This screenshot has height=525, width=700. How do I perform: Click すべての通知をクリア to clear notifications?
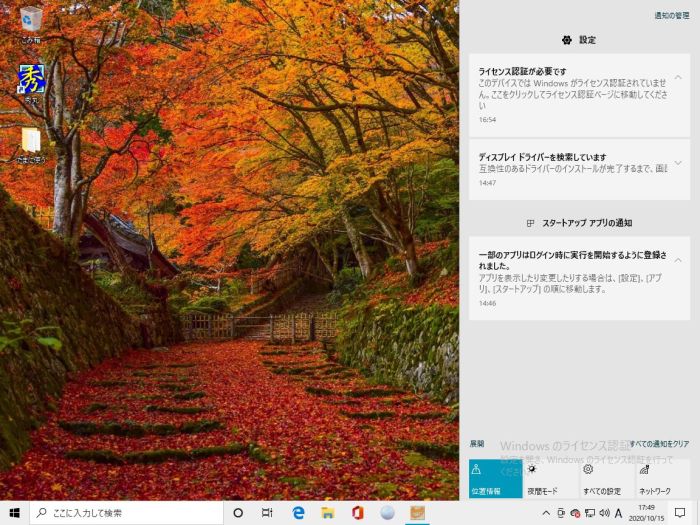[659, 443]
